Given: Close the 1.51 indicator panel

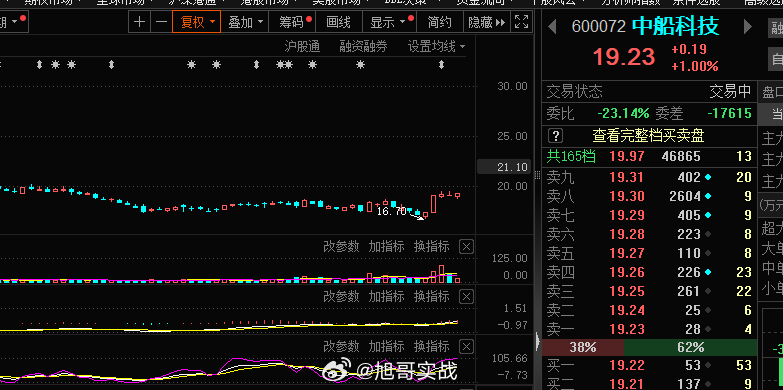Looking at the screenshot, I should coord(466,297).
